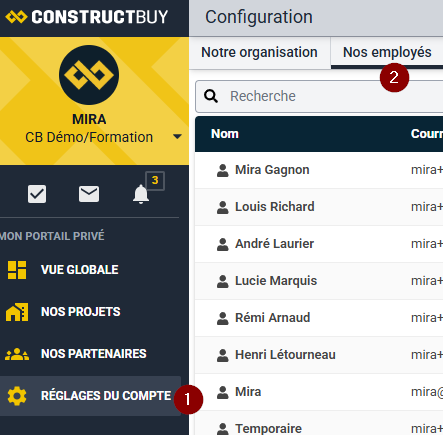Open the messages envelope icon
This screenshot has width=443, height=435.
point(89,194)
